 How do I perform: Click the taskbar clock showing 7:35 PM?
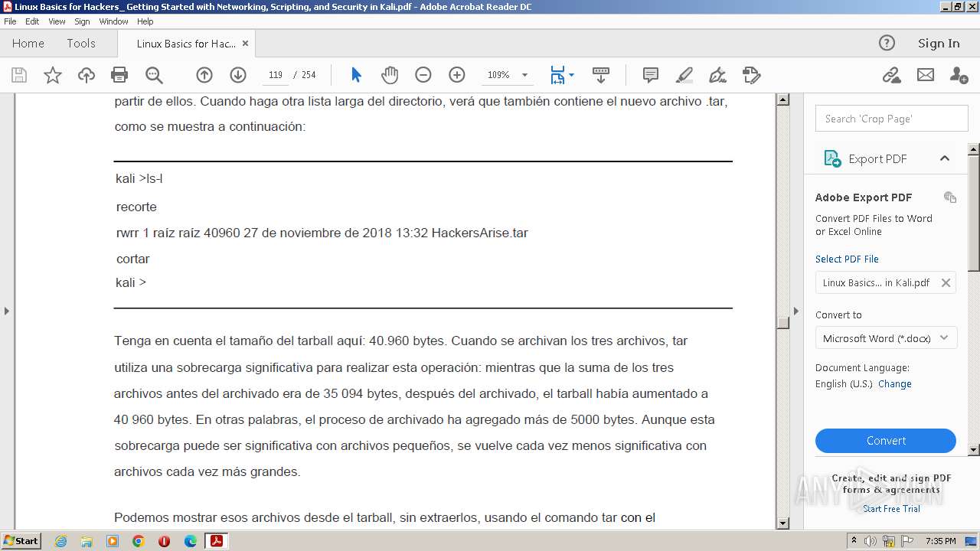(x=940, y=541)
